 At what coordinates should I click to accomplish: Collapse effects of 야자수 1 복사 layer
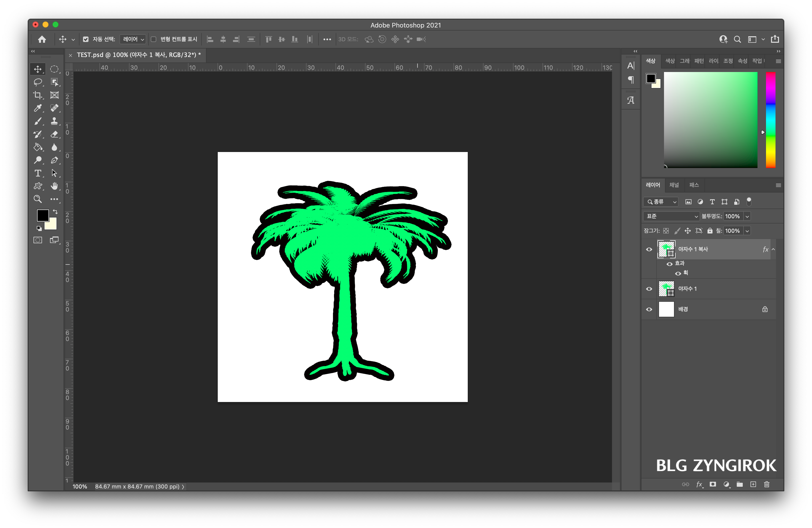773,249
